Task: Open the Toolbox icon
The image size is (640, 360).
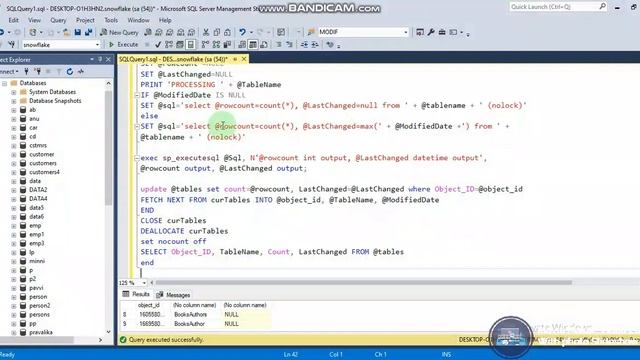Action: point(442,32)
